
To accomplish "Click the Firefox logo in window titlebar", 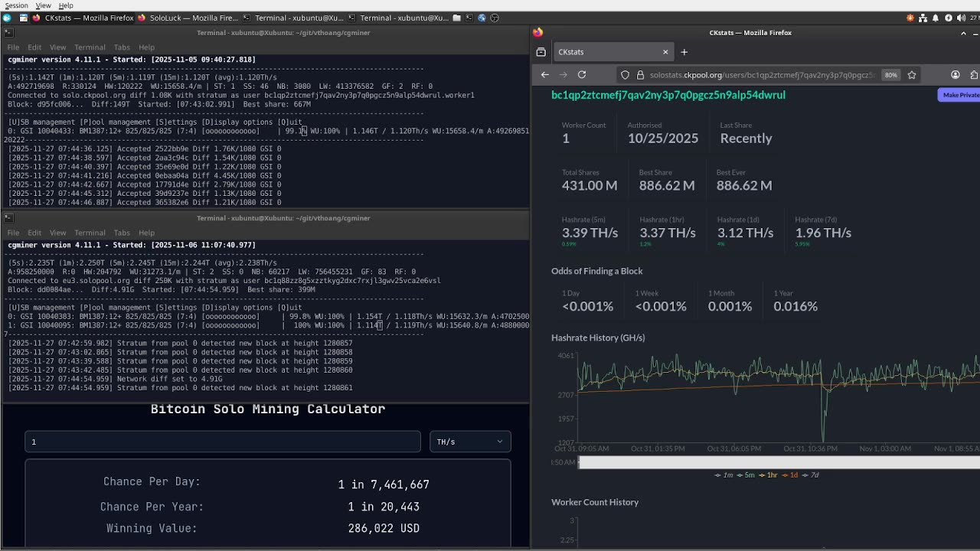I will [538, 32].
